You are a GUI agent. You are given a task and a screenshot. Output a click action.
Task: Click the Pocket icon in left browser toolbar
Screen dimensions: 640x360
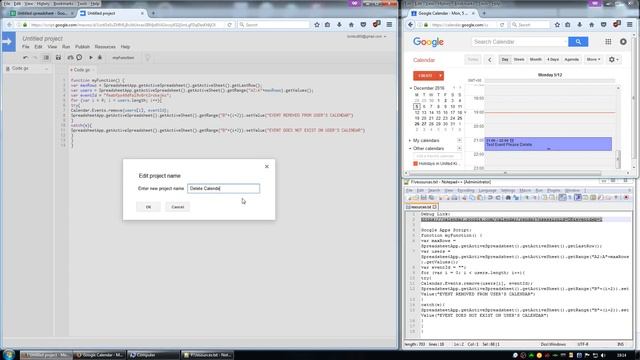363,25
